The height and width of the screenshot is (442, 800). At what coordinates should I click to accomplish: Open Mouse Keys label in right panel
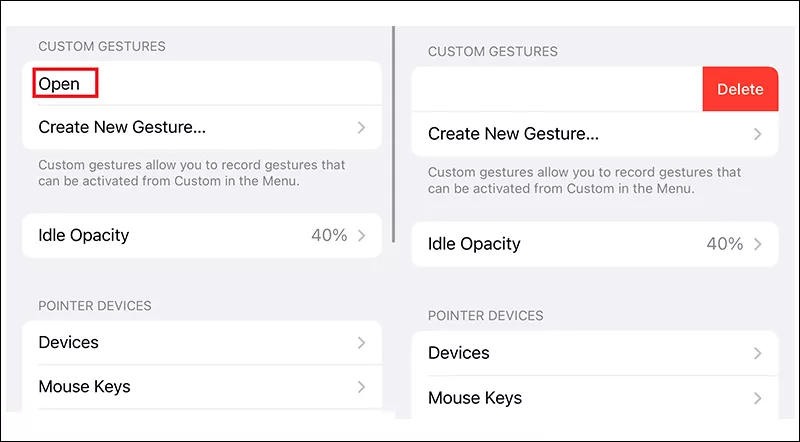click(475, 397)
